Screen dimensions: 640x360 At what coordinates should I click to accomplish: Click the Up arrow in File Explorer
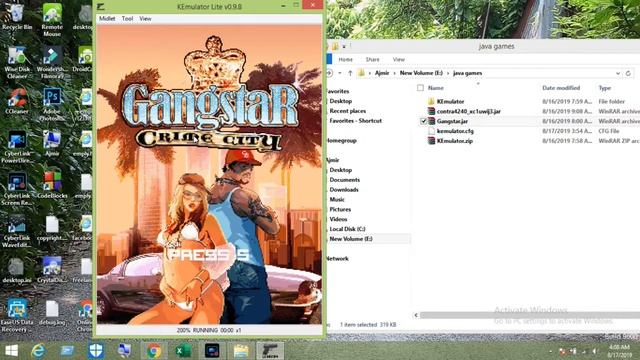click(350, 73)
